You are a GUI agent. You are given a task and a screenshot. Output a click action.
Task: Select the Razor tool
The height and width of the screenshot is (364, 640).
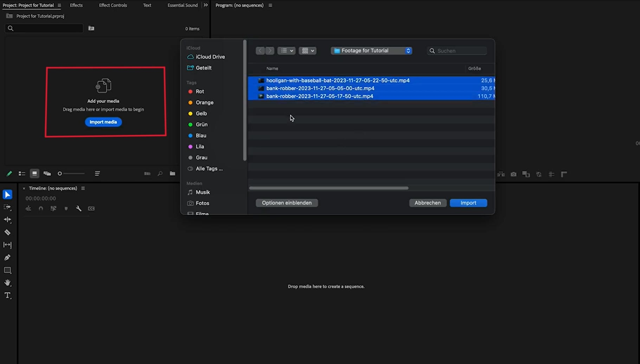click(7, 232)
